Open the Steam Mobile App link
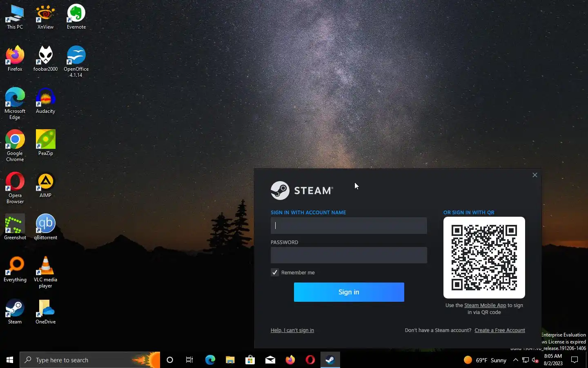This screenshot has height=368, width=588. point(485,305)
